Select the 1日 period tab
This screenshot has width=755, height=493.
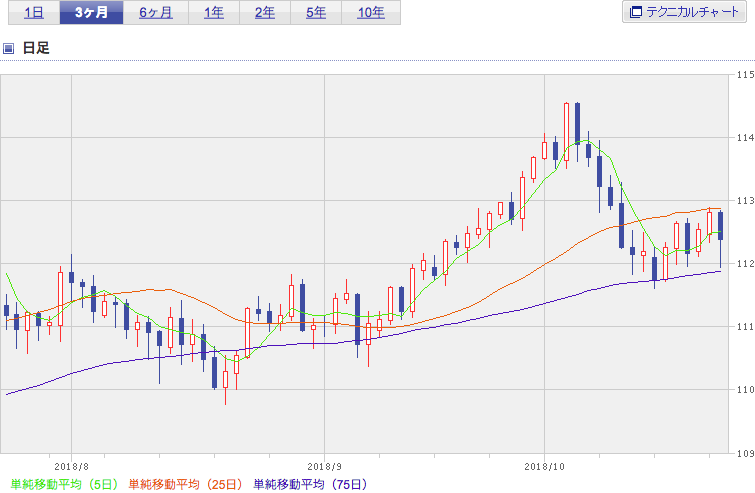coord(34,12)
